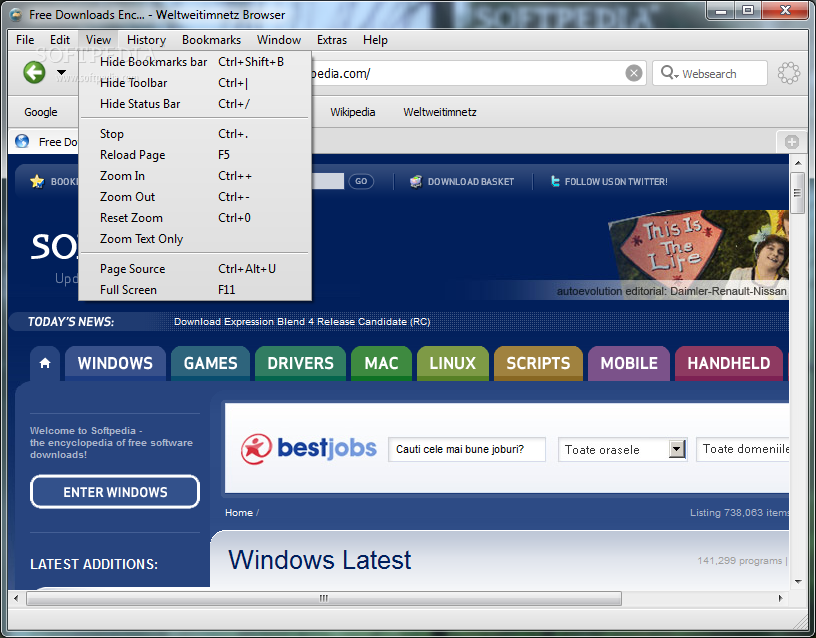Screen dimensions: 816x638
Task: Click the DOWNLOAD BASKET link
Action: tap(470, 182)
